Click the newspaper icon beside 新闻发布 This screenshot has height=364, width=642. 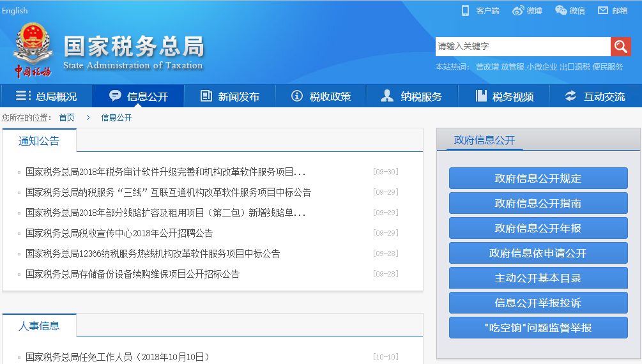coord(206,96)
